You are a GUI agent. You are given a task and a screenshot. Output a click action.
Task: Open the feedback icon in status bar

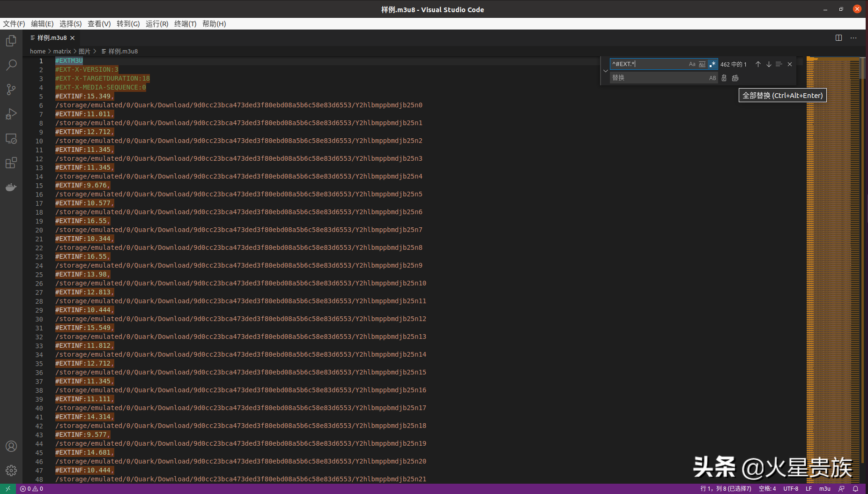click(x=841, y=488)
